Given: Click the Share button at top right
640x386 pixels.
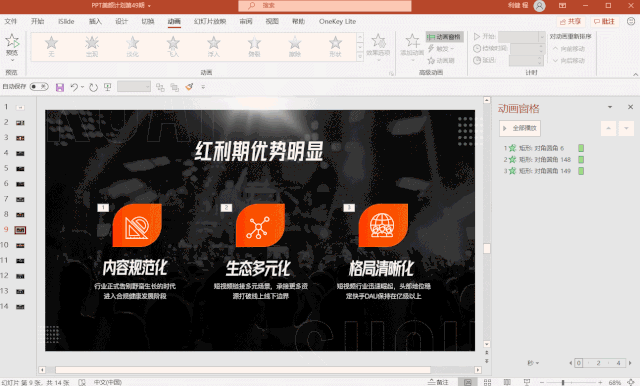Looking at the screenshot, I should tap(571, 21).
